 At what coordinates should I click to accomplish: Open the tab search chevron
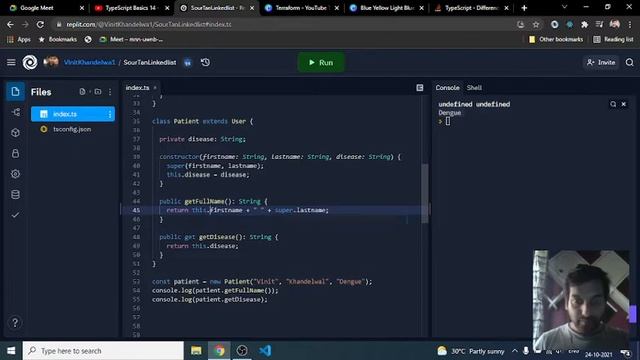click(x=564, y=7)
